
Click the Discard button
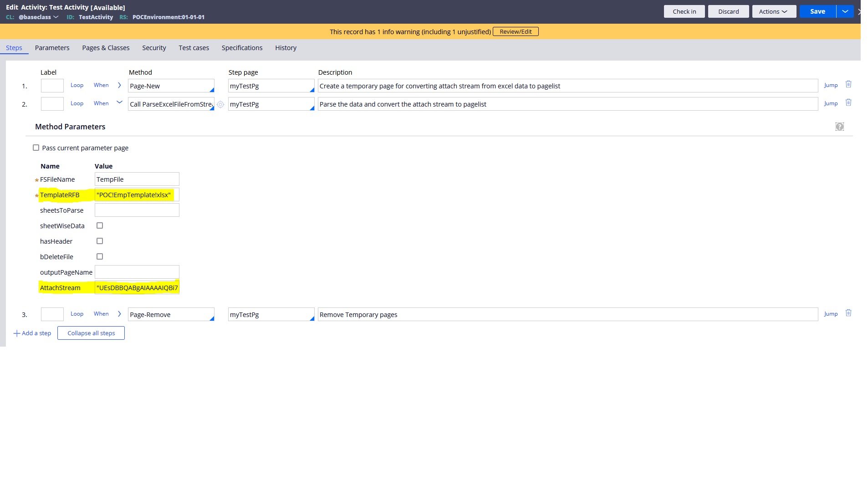pyautogui.click(x=729, y=11)
